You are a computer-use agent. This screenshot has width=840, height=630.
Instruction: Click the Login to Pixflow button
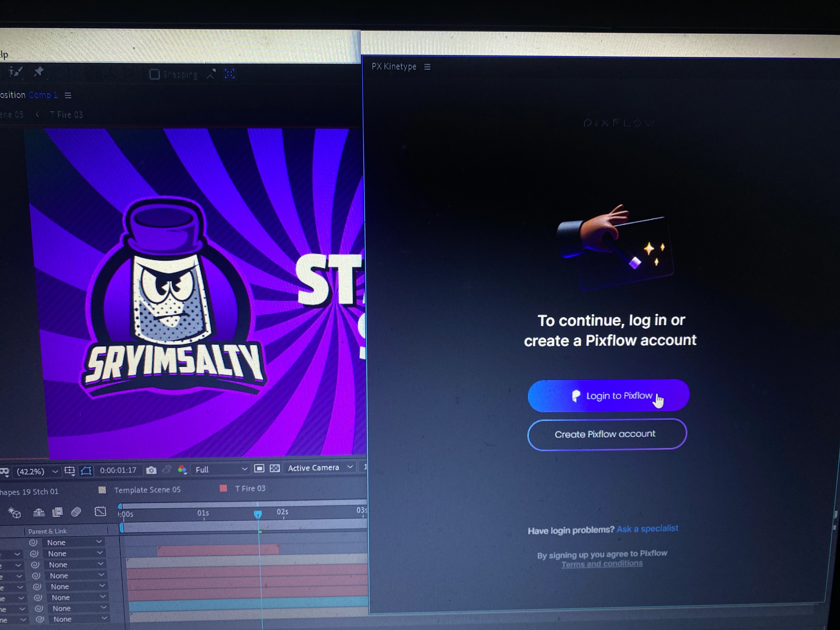point(608,396)
